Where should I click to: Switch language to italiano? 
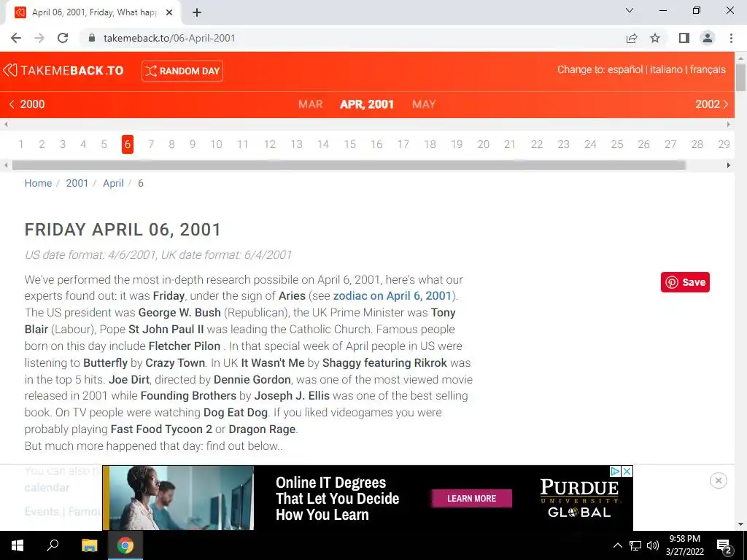click(x=666, y=69)
